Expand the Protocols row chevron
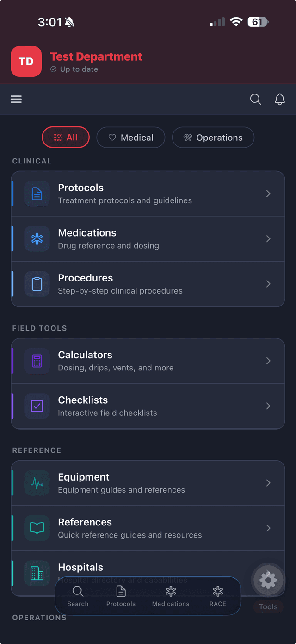Image resolution: width=296 pixels, height=644 pixels. point(268,194)
